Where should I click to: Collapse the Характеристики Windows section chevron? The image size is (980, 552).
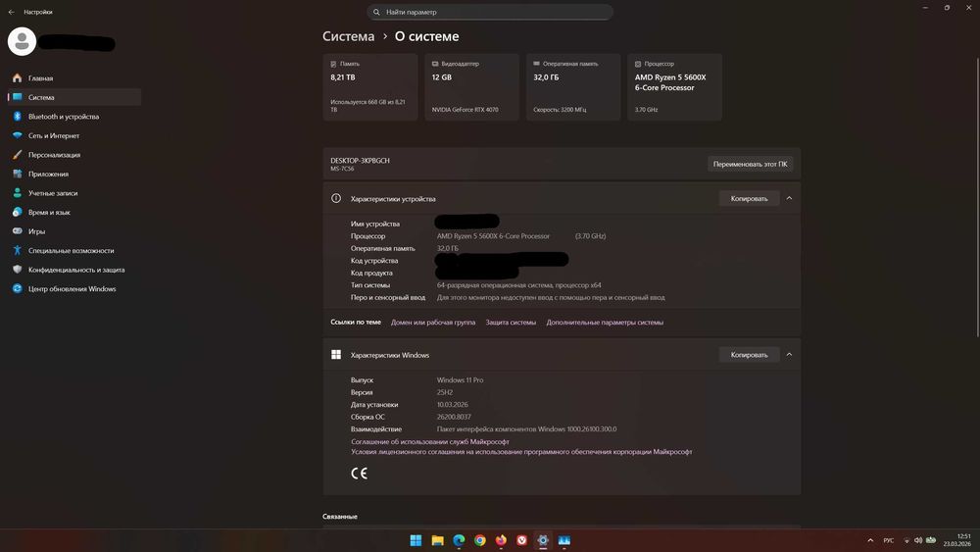(x=789, y=355)
